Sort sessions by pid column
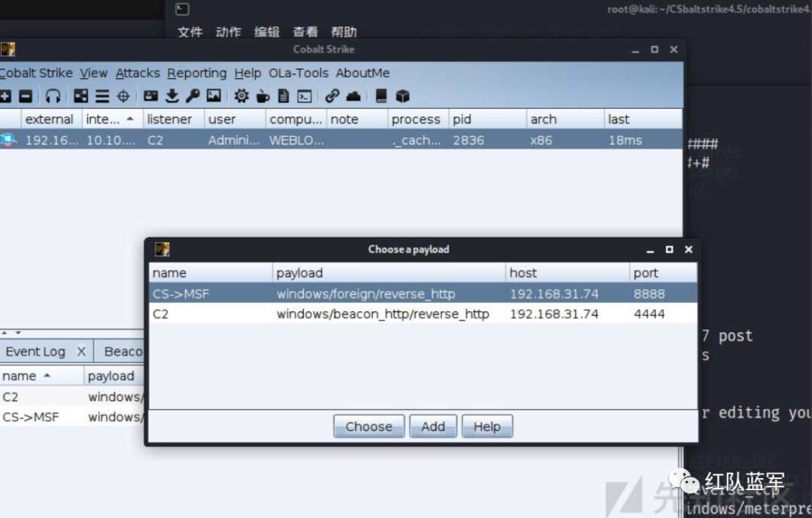Screen dimensions: 812x518 coord(487,119)
